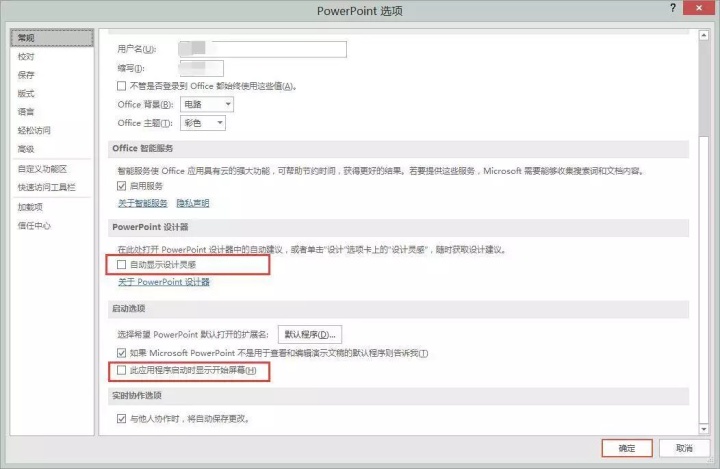
Task: Open the 信任中心 category
Action: coord(34,226)
